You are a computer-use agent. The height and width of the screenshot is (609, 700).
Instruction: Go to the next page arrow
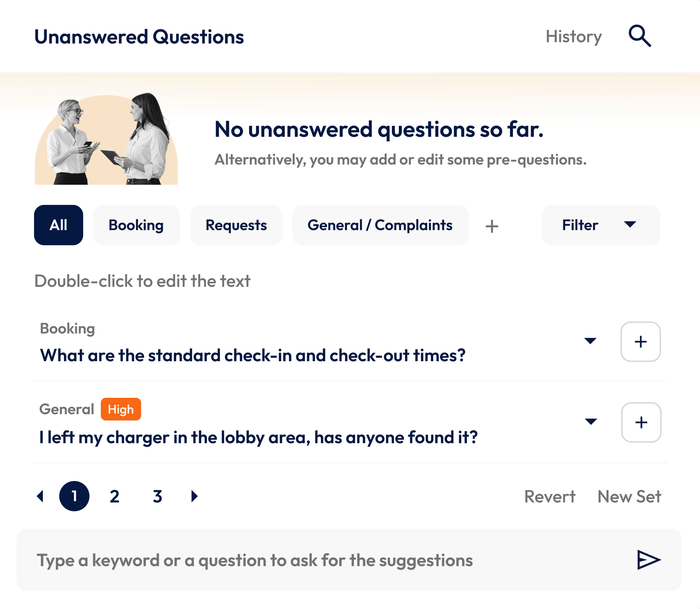coord(195,496)
